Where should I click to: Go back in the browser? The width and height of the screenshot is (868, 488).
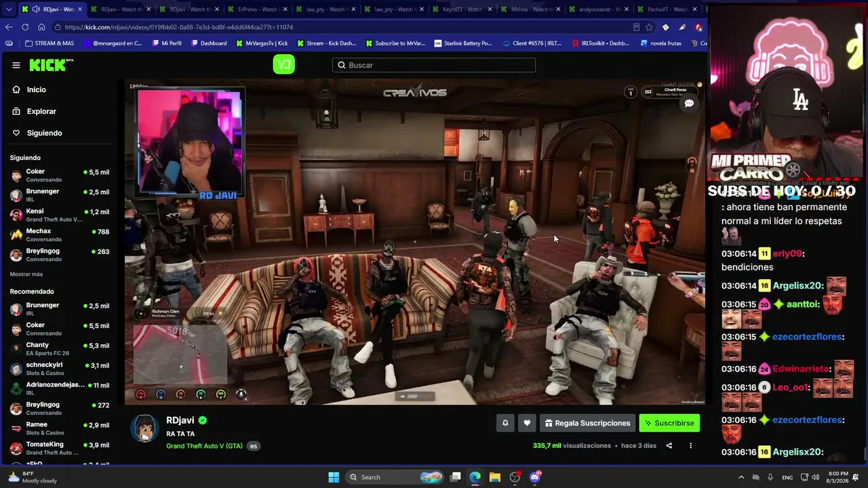click(9, 27)
